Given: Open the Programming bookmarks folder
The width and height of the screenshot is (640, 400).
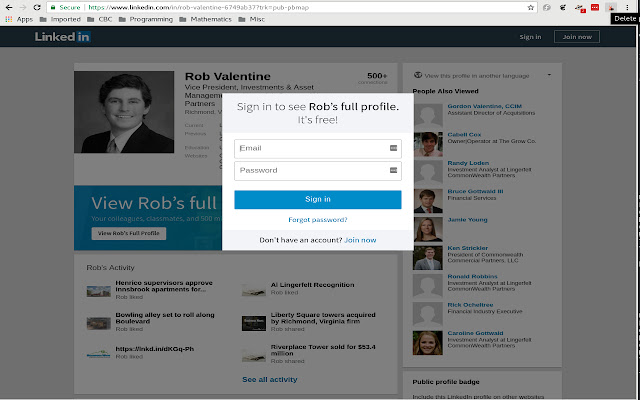Looking at the screenshot, I should [x=146, y=19].
